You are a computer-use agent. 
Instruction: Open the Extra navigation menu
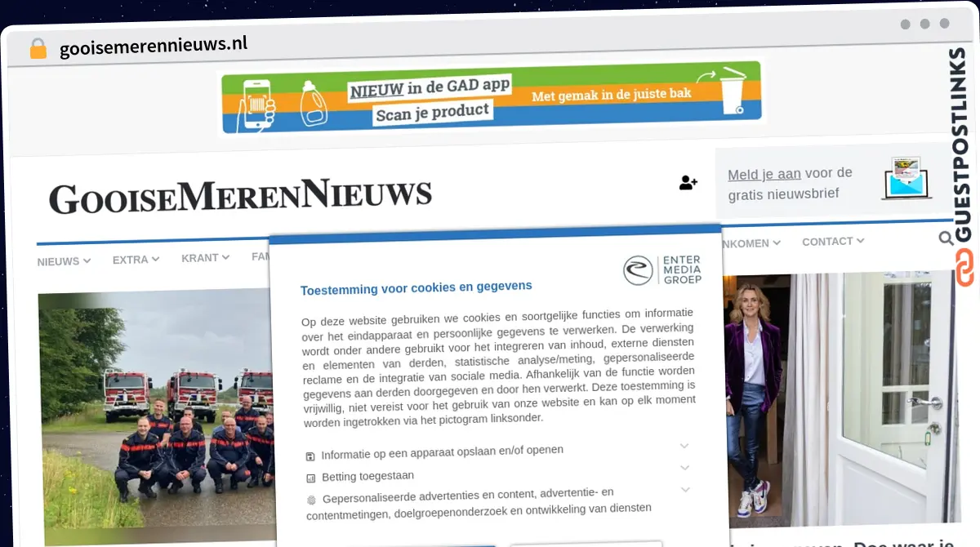136,260
